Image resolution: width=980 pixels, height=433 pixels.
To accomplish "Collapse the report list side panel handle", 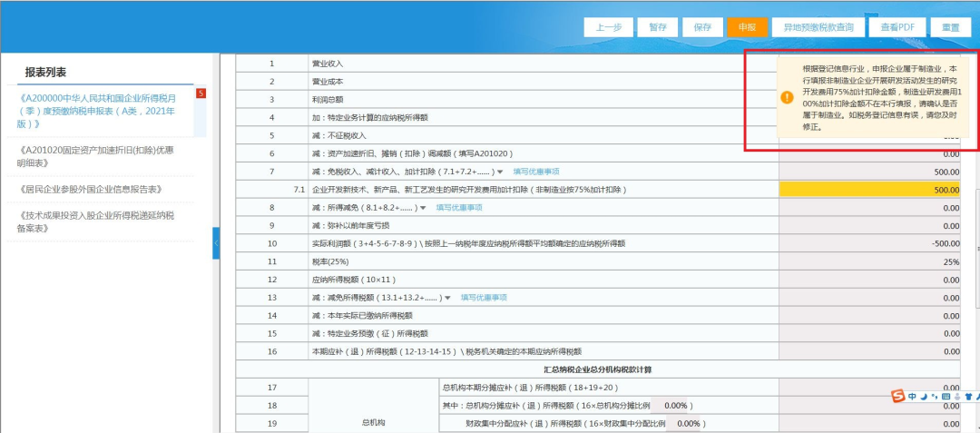I will [x=216, y=243].
